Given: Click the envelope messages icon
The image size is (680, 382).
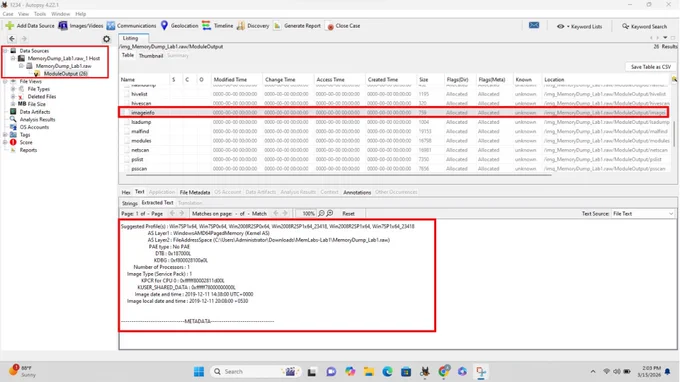Looking at the screenshot, I should tap(534, 26).
